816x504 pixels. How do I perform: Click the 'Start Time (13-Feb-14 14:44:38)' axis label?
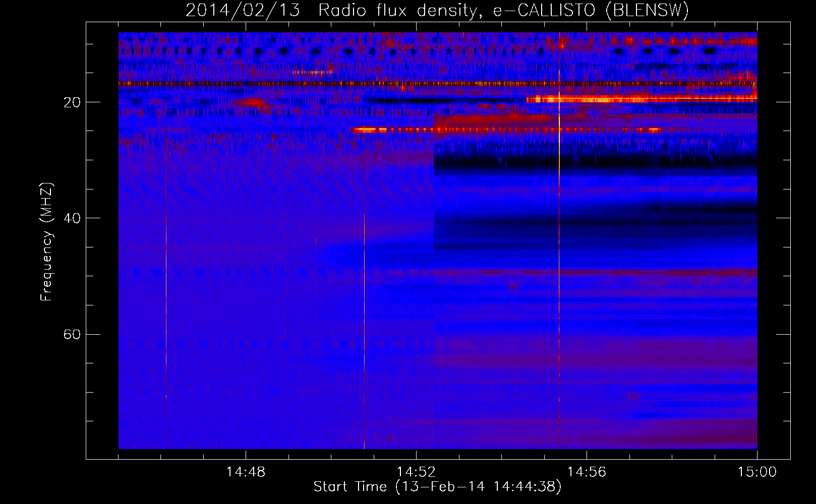point(437,487)
